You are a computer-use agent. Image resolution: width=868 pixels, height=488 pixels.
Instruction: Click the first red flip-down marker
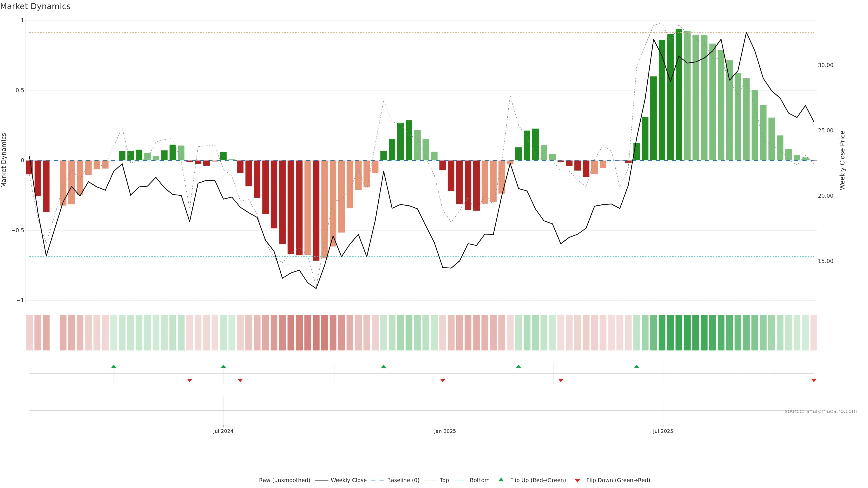[x=190, y=380]
